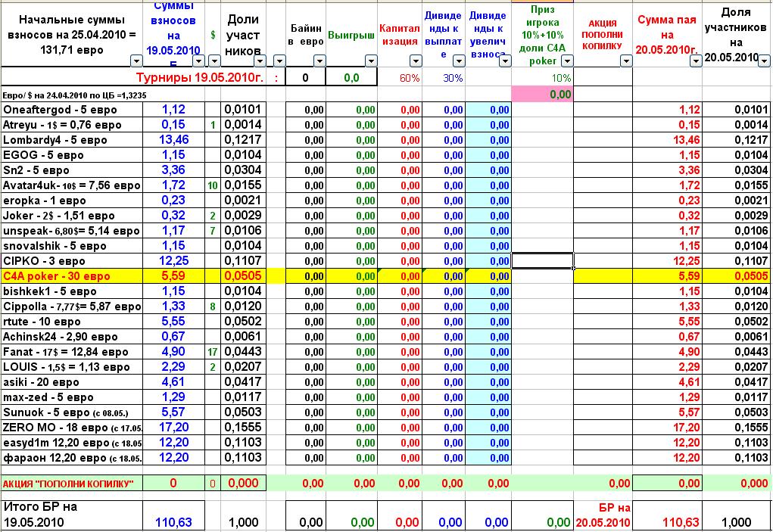Select the ZERO MO - 18 евро cell
The image size is (773, 532).
point(72,428)
